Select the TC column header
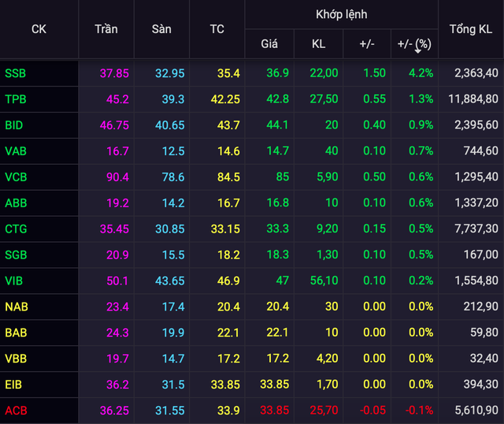This screenshot has width=504, height=424. 217,29
